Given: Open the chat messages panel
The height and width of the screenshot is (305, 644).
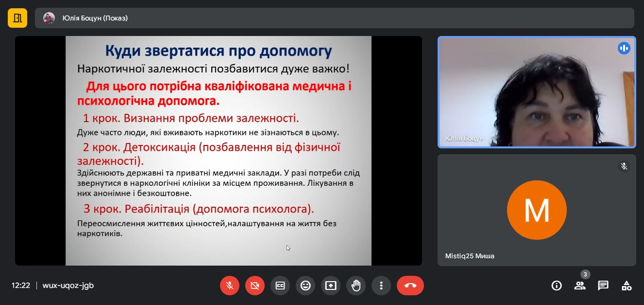Looking at the screenshot, I should 603,286.
